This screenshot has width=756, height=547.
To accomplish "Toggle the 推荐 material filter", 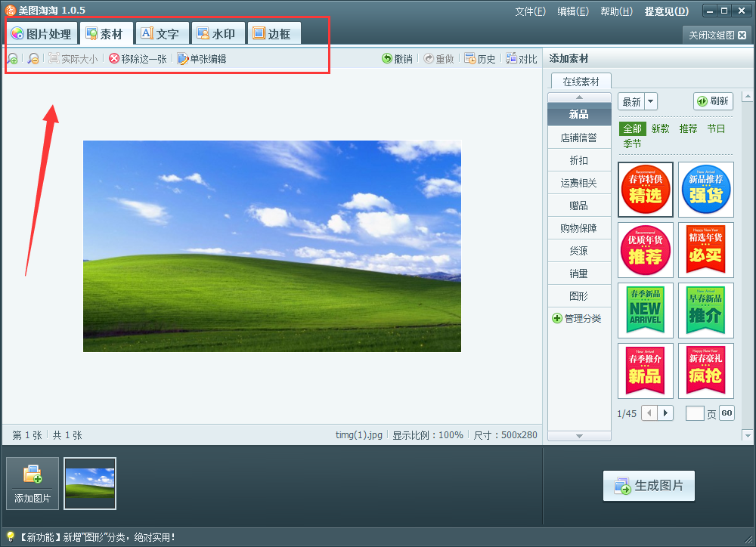I will (x=687, y=128).
